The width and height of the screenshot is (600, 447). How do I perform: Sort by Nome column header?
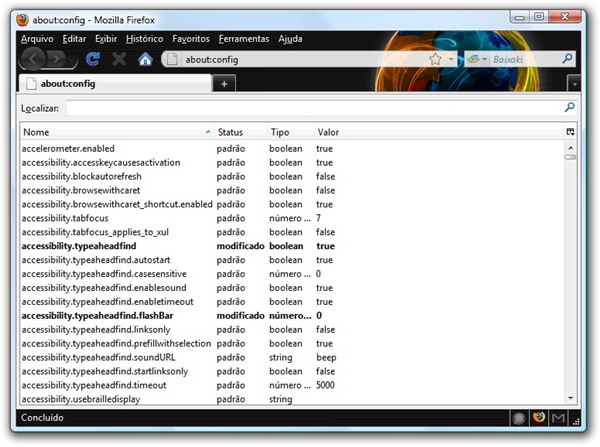pyautogui.click(x=117, y=132)
